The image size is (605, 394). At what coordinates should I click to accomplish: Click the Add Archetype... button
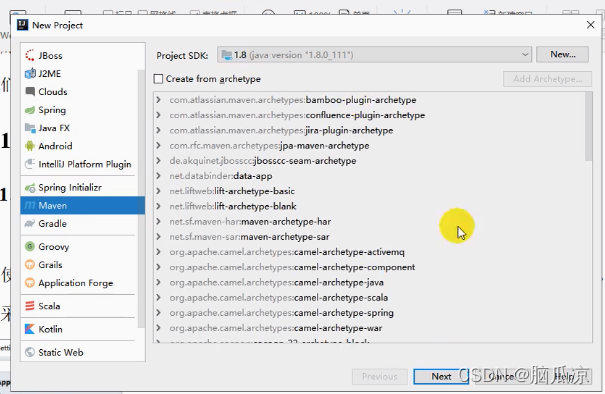coord(548,79)
